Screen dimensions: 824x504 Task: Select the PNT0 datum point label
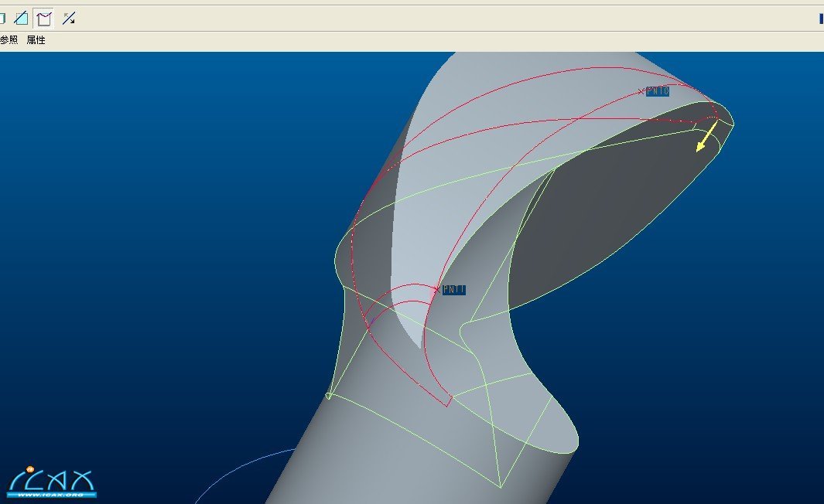tap(658, 91)
